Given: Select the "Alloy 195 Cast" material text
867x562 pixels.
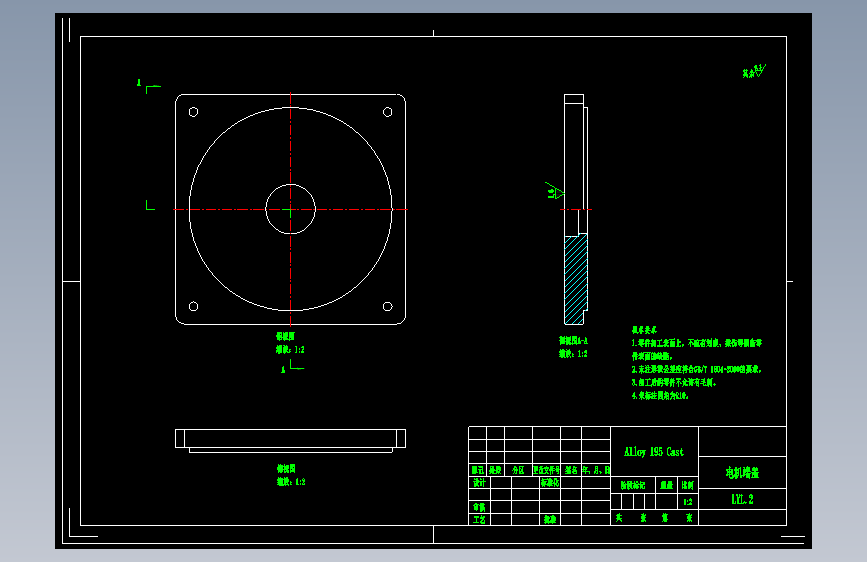Looking at the screenshot, I should pos(654,452).
